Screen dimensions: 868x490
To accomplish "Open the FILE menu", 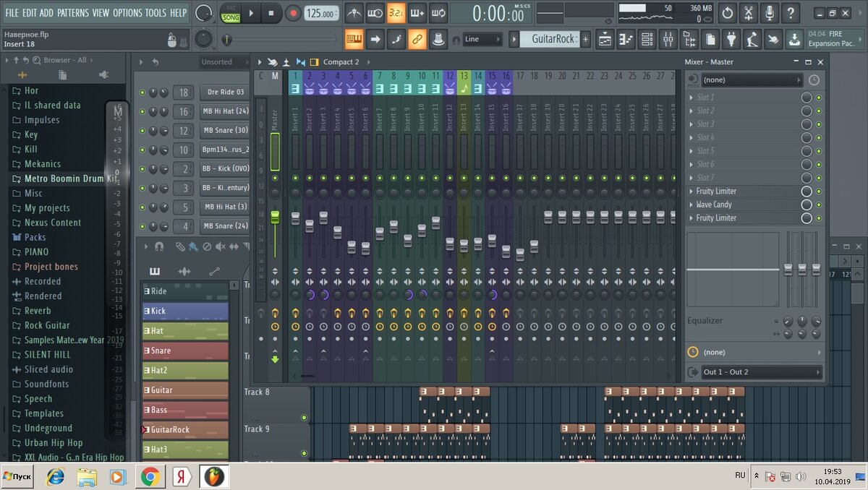I will [x=12, y=13].
